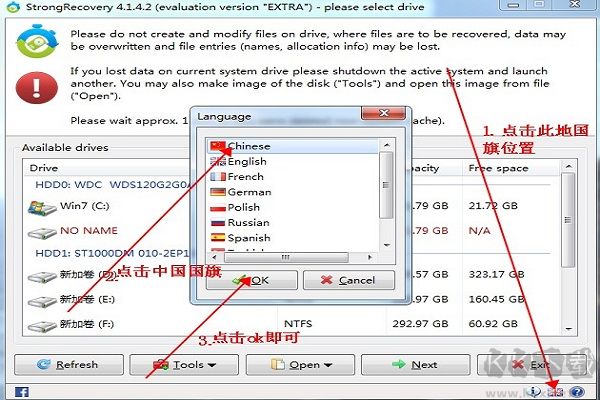Click the Next button
This screenshot has height=400, width=600.
coord(416,364)
